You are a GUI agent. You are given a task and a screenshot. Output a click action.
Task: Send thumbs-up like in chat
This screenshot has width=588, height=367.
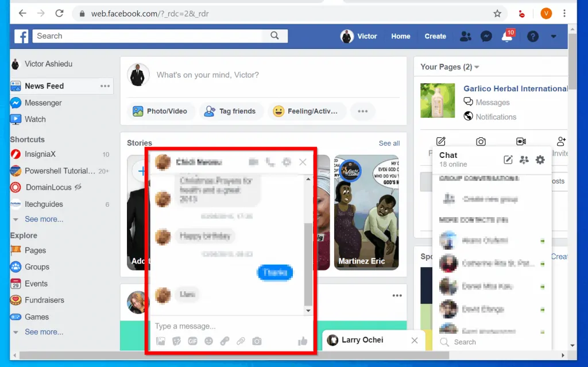(x=303, y=341)
